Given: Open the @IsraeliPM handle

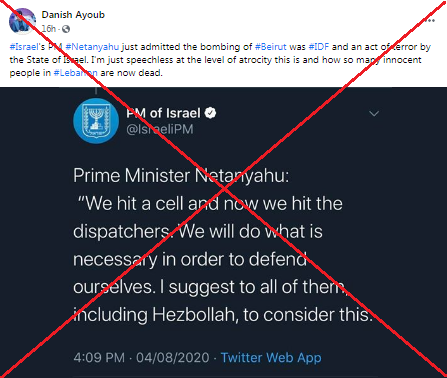Looking at the screenshot, I should pyautogui.click(x=160, y=129).
